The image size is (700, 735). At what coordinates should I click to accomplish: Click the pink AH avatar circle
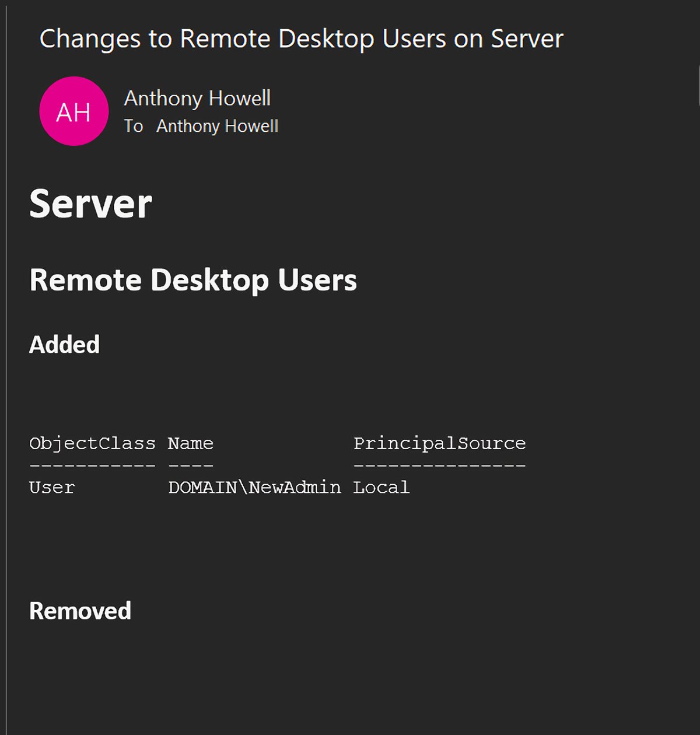tap(74, 111)
